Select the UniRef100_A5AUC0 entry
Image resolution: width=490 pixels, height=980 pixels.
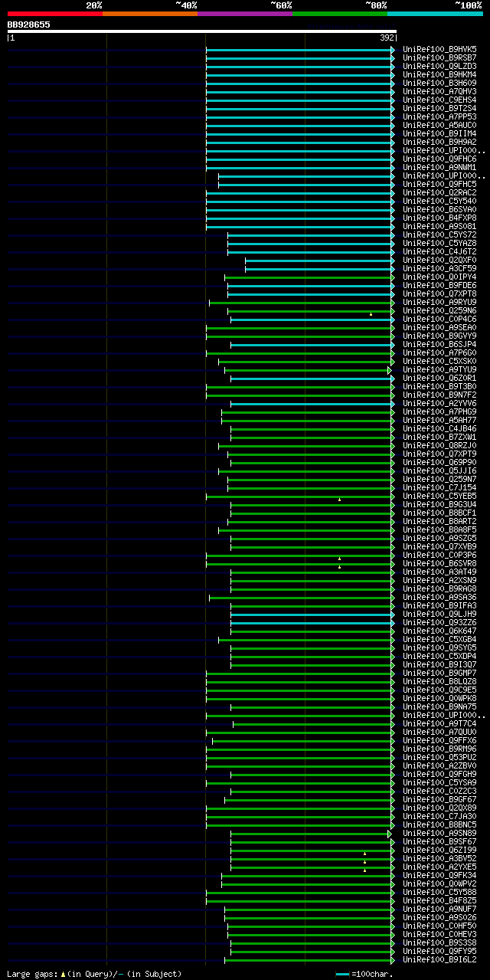coord(439,125)
